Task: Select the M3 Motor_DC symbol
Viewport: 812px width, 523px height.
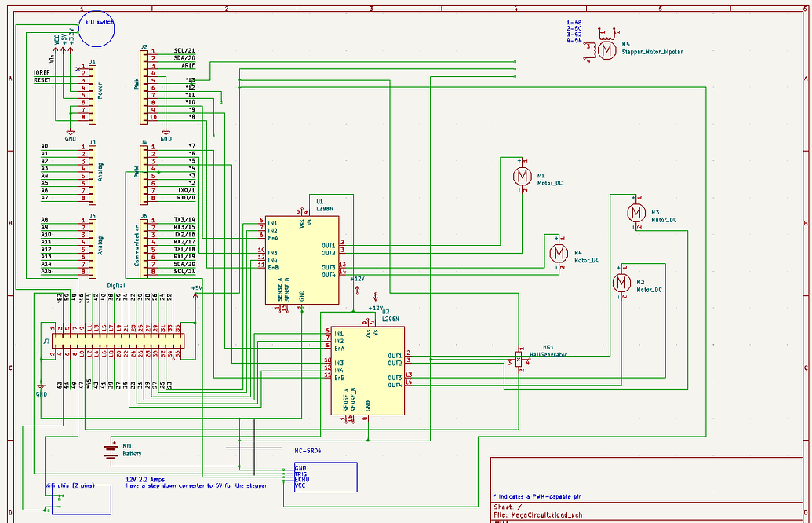Action: pyautogui.click(x=637, y=212)
